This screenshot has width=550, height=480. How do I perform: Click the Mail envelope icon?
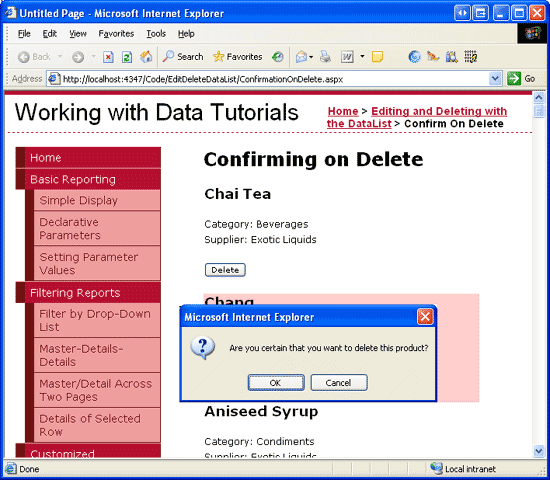click(x=301, y=57)
